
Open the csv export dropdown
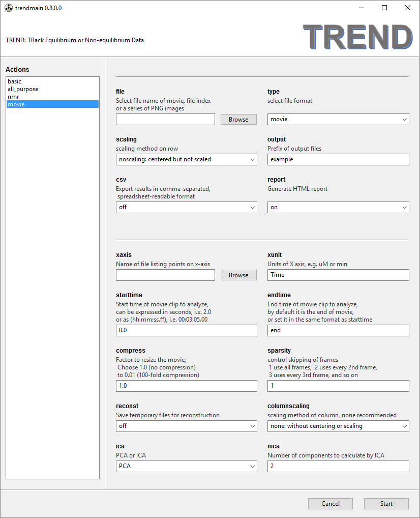(x=187, y=207)
